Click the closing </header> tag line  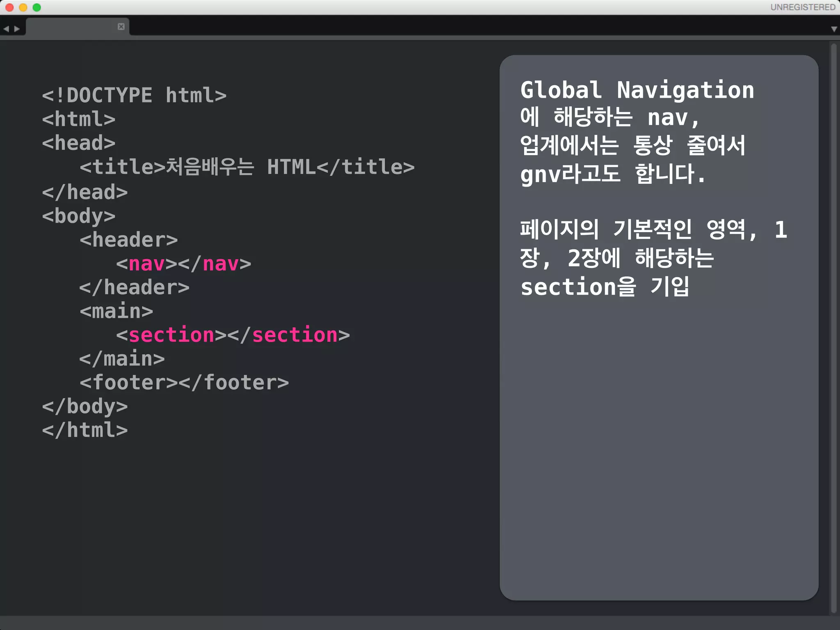[135, 288]
